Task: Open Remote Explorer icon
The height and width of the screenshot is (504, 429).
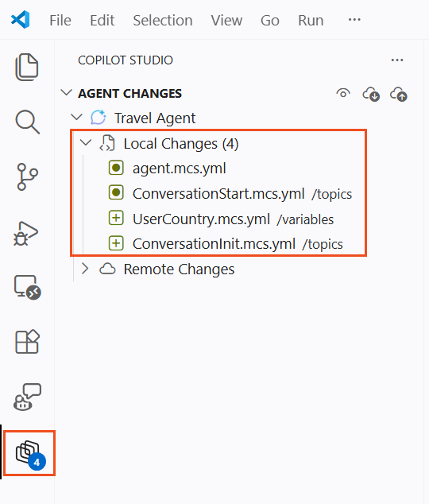Action: (28, 287)
